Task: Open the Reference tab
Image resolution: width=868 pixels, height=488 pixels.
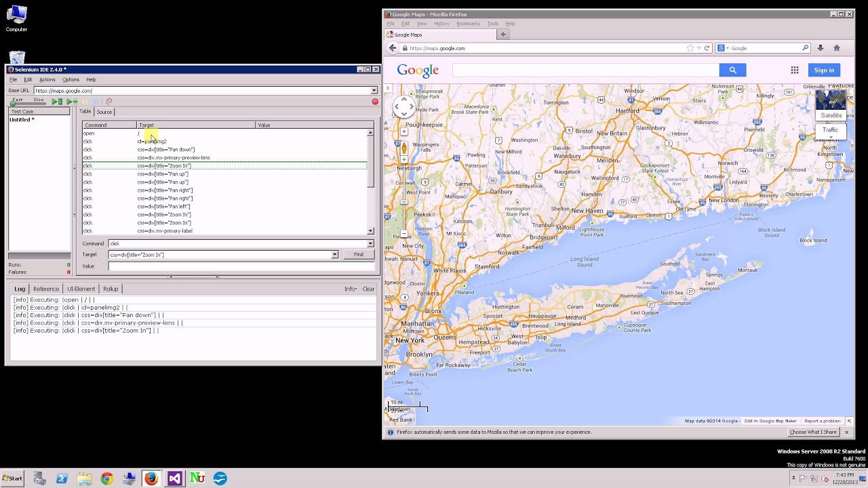Action: [46, 289]
